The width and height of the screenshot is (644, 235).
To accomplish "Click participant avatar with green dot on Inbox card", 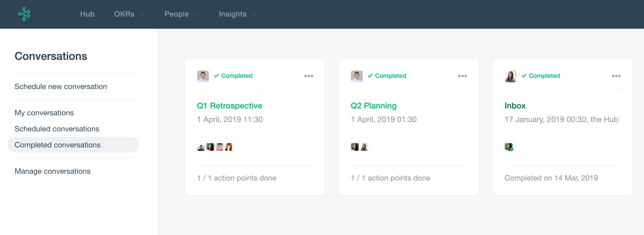I will [509, 147].
